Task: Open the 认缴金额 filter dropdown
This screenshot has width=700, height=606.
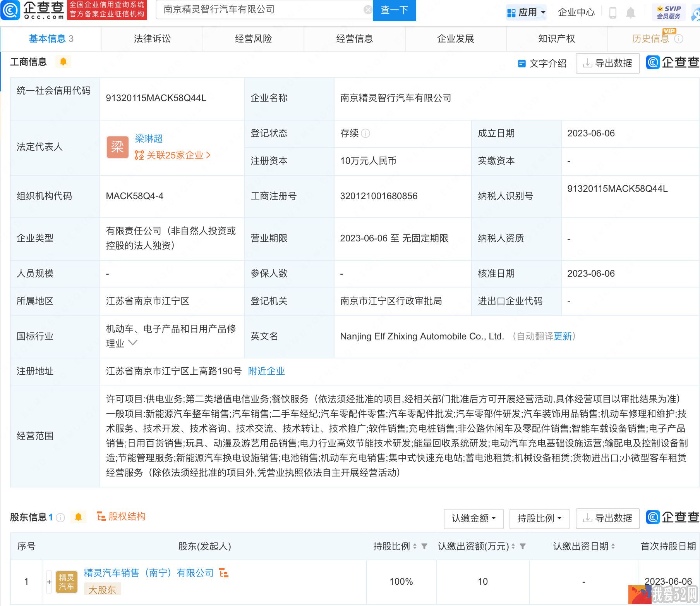Action: (x=474, y=518)
